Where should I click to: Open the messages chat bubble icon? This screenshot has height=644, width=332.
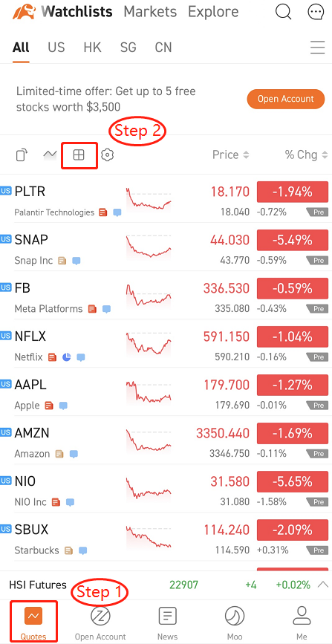(x=316, y=12)
